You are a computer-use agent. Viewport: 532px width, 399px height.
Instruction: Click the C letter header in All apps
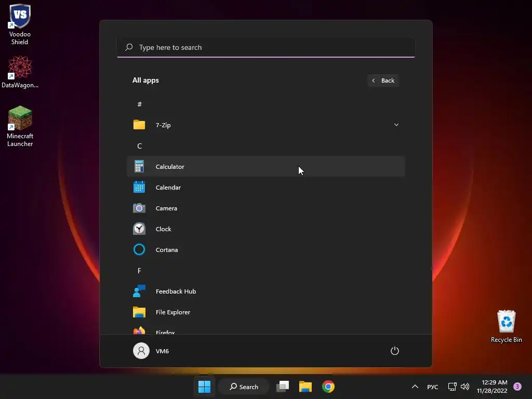pos(139,146)
